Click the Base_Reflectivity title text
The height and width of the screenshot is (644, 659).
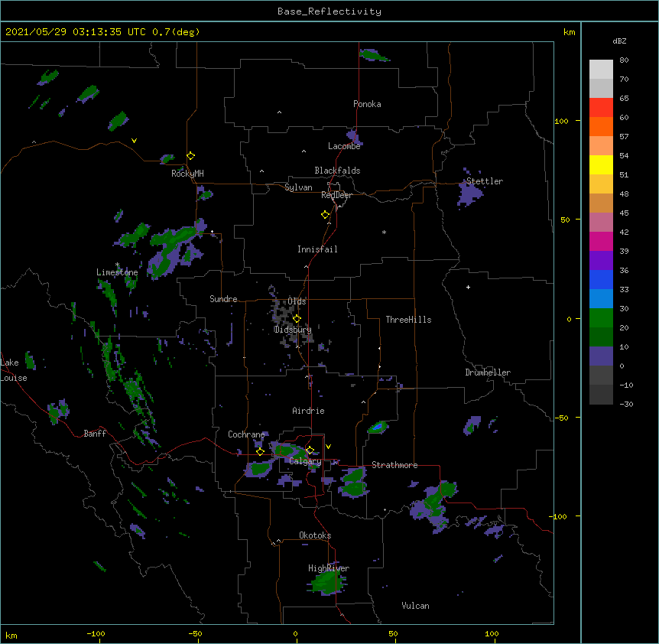click(x=329, y=11)
